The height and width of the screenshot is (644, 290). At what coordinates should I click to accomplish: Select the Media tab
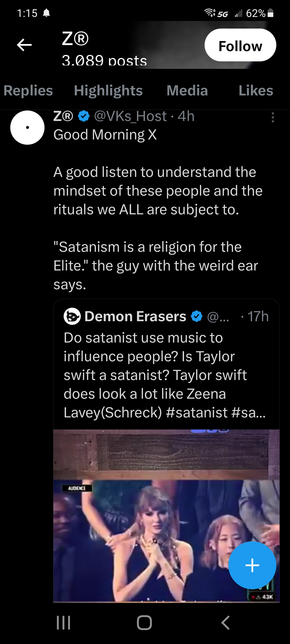(187, 91)
